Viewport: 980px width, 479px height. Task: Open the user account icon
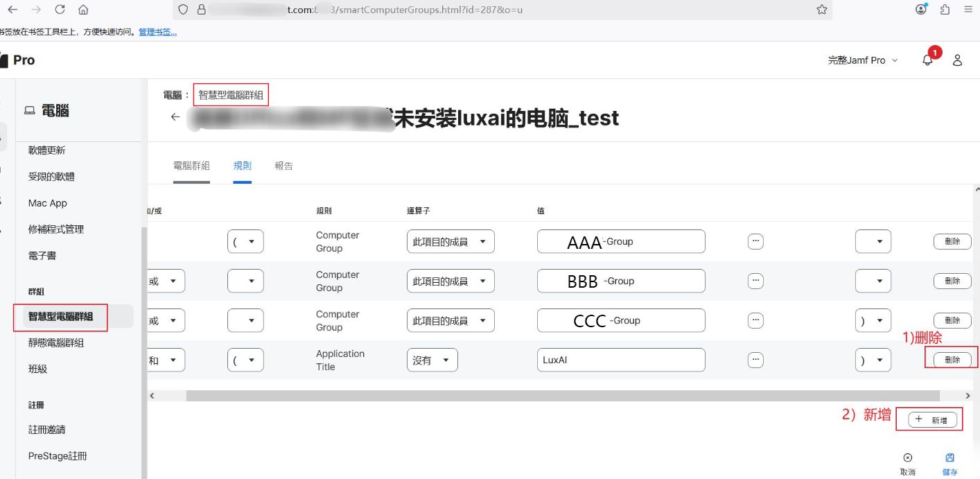pos(957,60)
